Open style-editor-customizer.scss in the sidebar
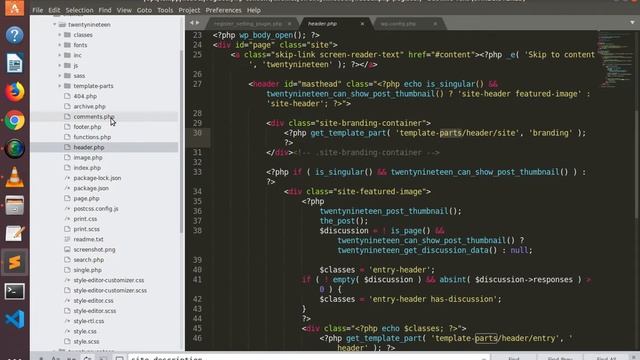640x360 pixels. coord(110,290)
